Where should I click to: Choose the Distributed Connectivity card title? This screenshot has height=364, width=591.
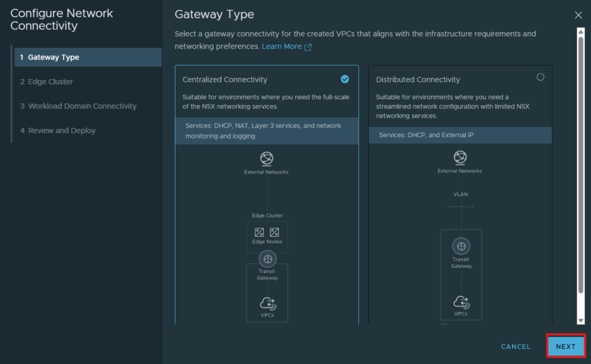coord(418,80)
